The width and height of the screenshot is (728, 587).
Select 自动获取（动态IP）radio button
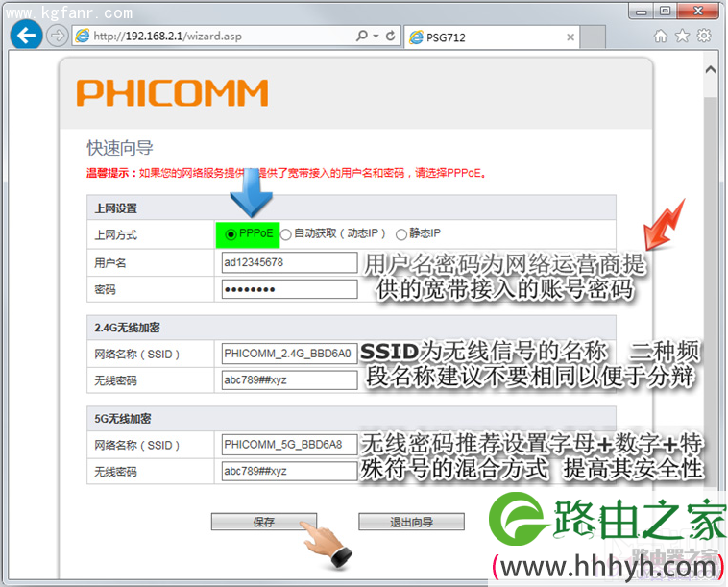coord(286,234)
